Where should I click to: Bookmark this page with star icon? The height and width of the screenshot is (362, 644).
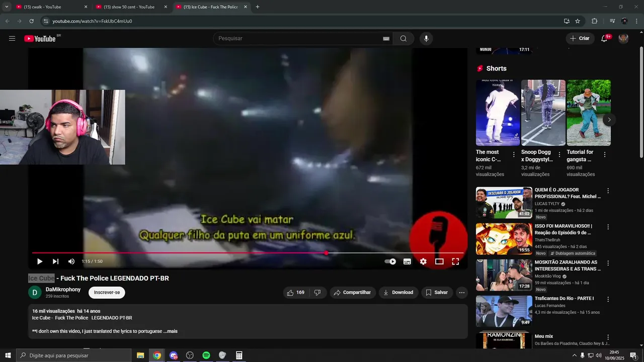pyautogui.click(x=578, y=21)
